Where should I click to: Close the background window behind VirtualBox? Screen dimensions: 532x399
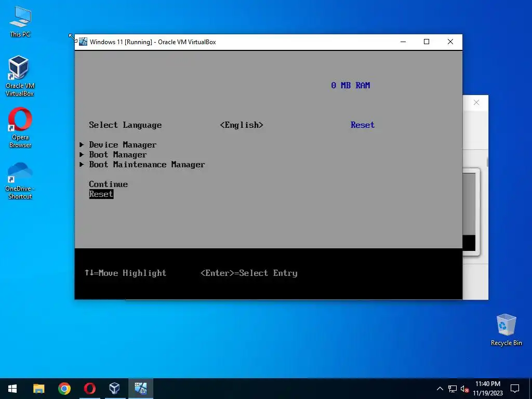tap(476, 102)
